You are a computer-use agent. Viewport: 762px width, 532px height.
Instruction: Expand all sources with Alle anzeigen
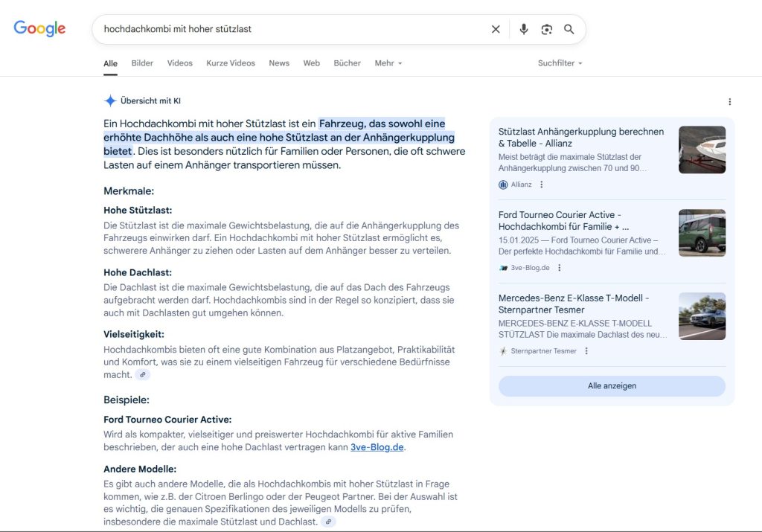(612, 385)
